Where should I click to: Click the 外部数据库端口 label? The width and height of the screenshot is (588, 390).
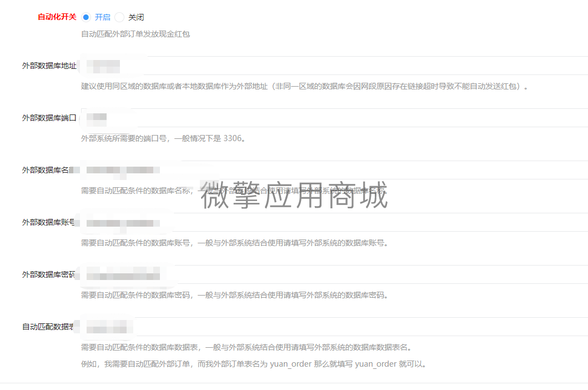coord(49,118)
